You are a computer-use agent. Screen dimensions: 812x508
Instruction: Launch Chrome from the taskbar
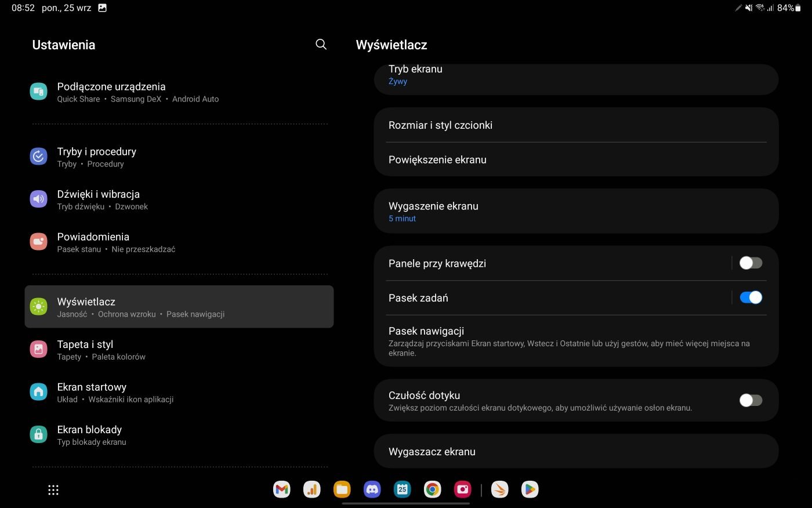(433, 489)
